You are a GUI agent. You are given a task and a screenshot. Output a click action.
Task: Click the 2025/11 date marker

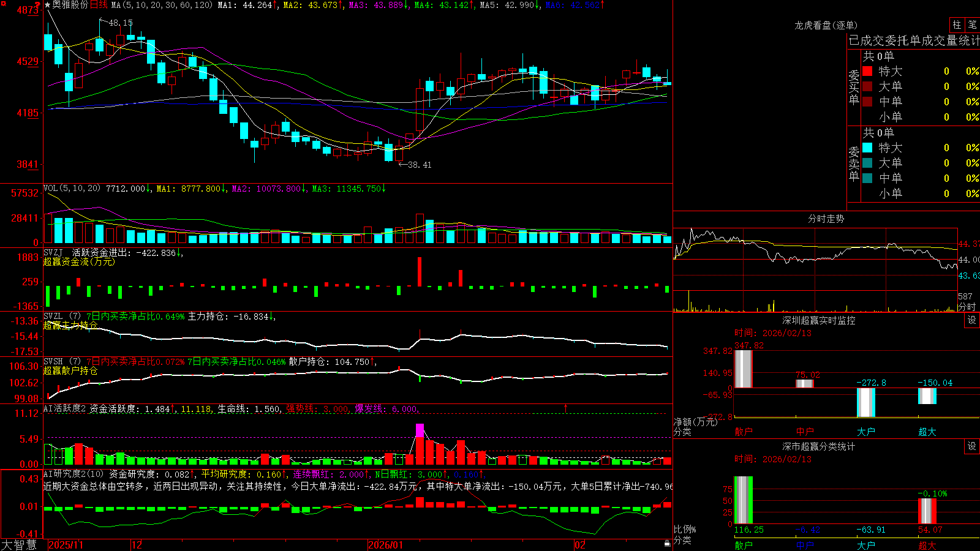click(x=66, y=545)
